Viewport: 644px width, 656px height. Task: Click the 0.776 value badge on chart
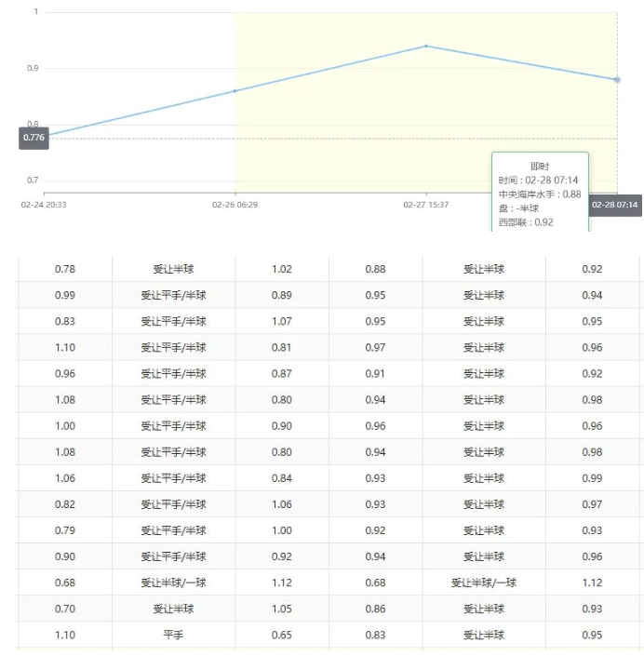[34, 138]
